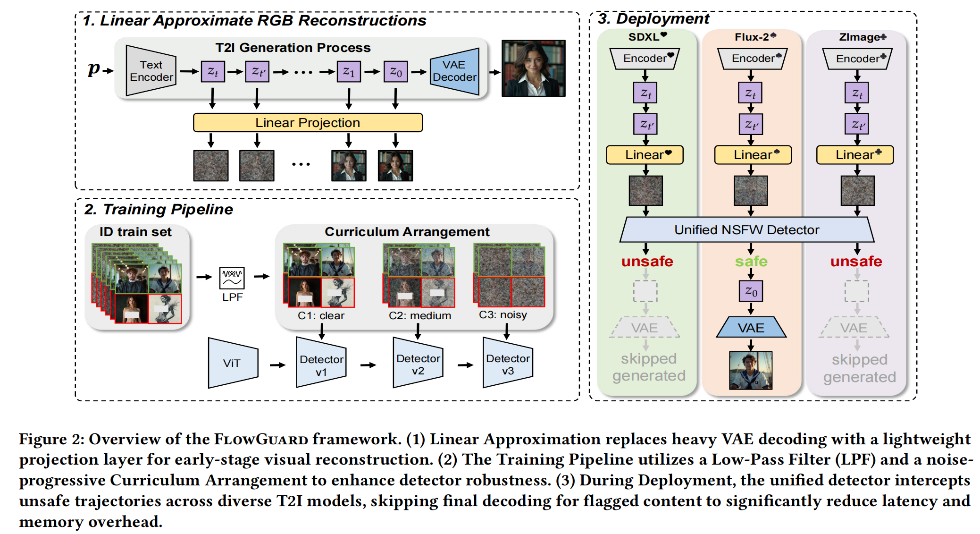Open the noisy thumbnail under Flux-2's Linear box
The image size is (980, 534).
[x=751, y=191]
